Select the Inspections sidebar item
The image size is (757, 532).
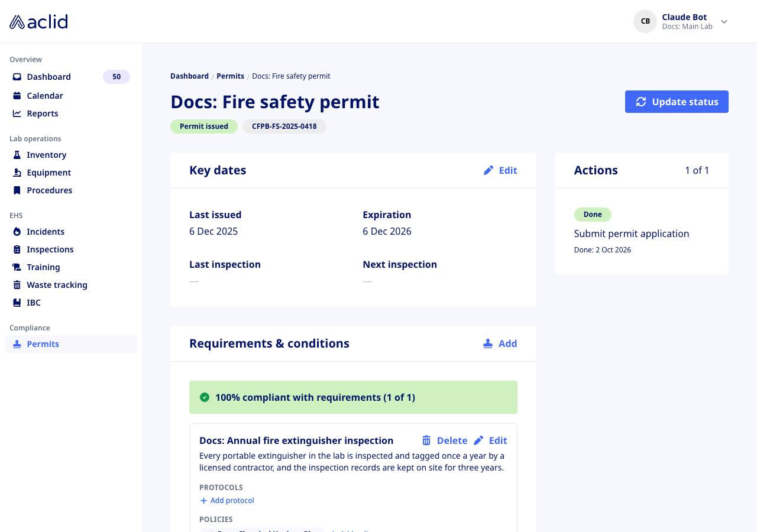click(71, 249)
